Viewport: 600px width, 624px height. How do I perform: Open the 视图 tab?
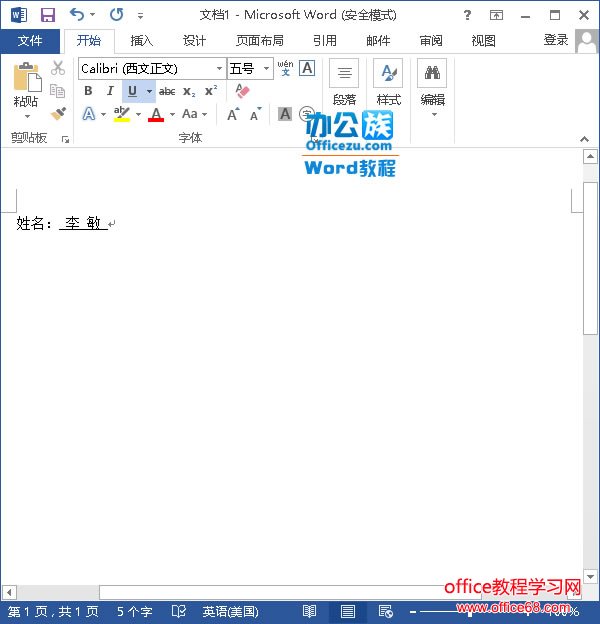tap(483, 41)
